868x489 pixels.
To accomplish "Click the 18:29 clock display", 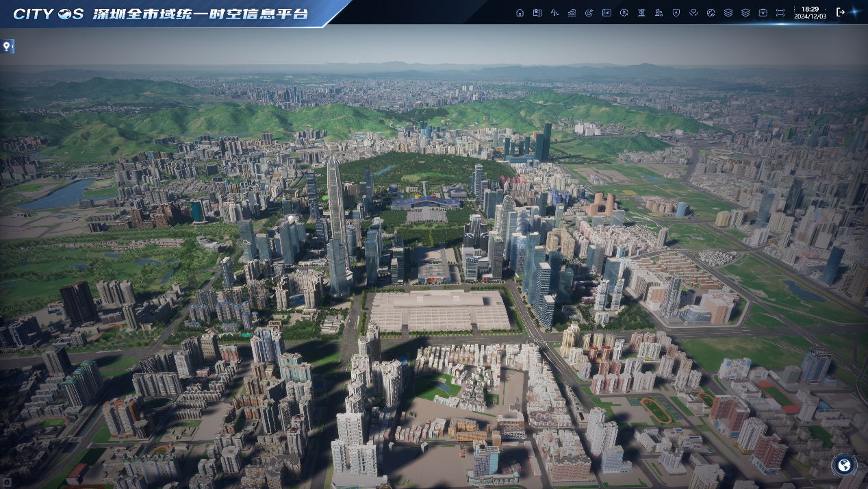I will (810, 9).
